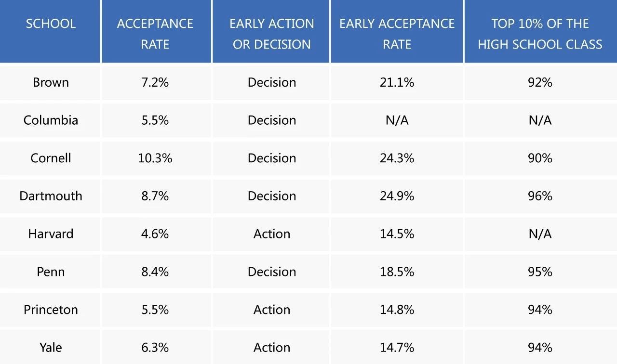Click the SCHOOL column header
617x364 pixels.
51,24
